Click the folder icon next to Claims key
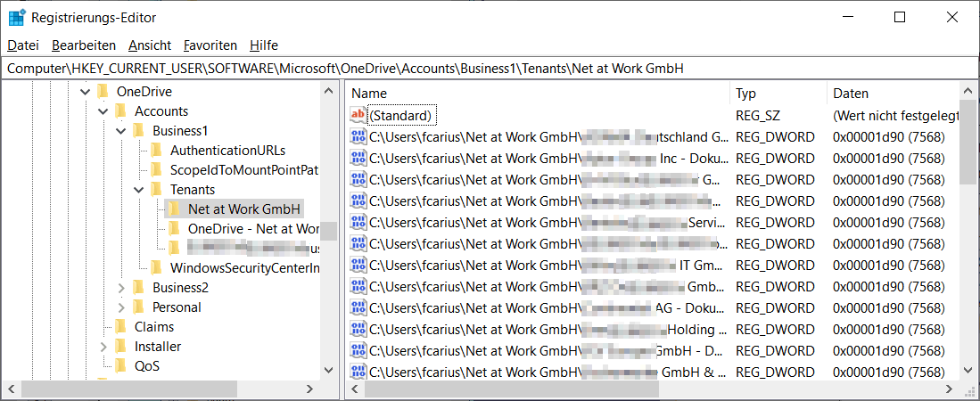Screen dimensions: 980x401 click(x=121, y=327)
